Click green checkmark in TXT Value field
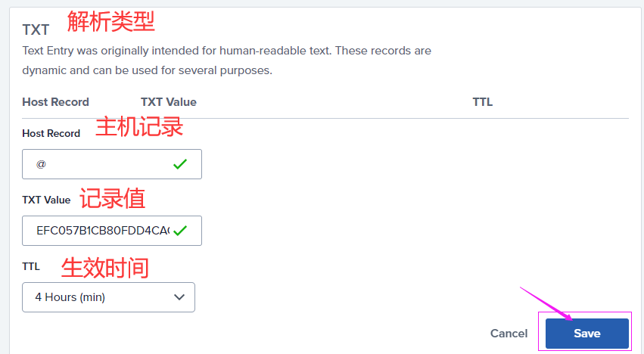644x354 pixels. (x=180, y=231)
